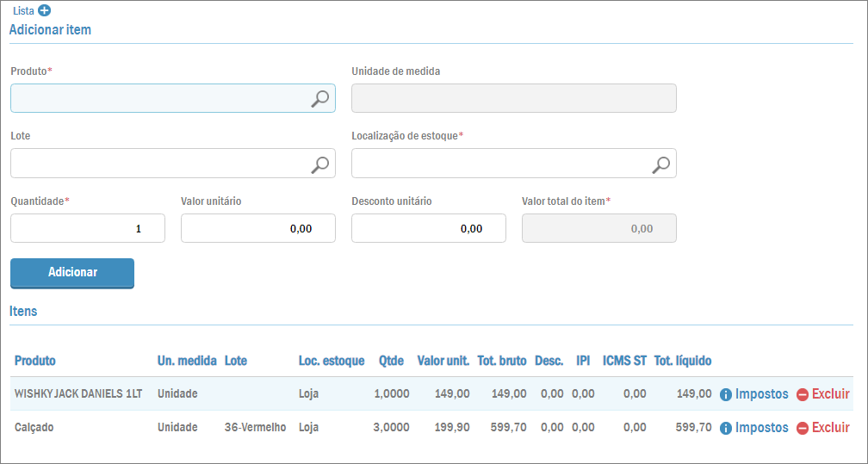
Task: Click info icon for WISHKY JACK DANIELS taxes
Action: (x=725, y=394)
